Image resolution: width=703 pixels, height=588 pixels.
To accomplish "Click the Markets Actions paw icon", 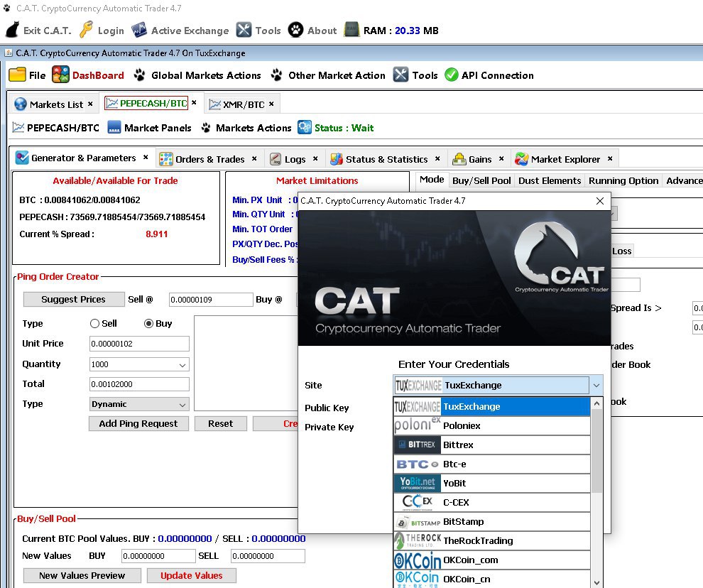I will click(x=206, y=128).
